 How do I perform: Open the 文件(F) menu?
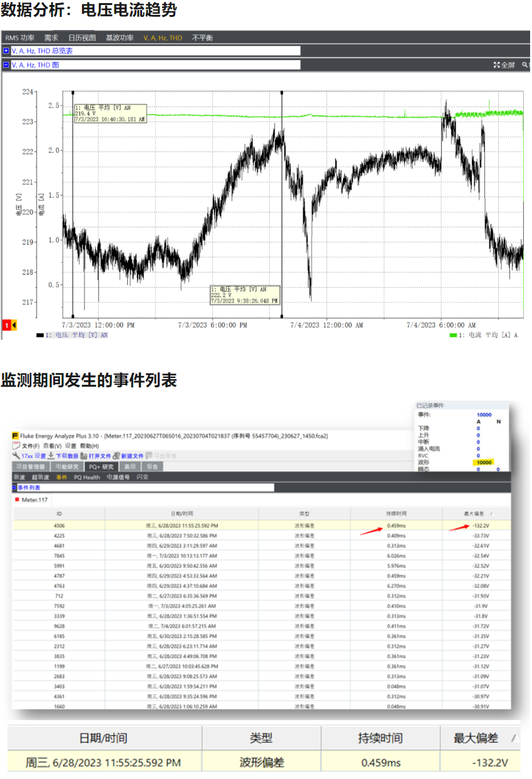click(30, 446)
